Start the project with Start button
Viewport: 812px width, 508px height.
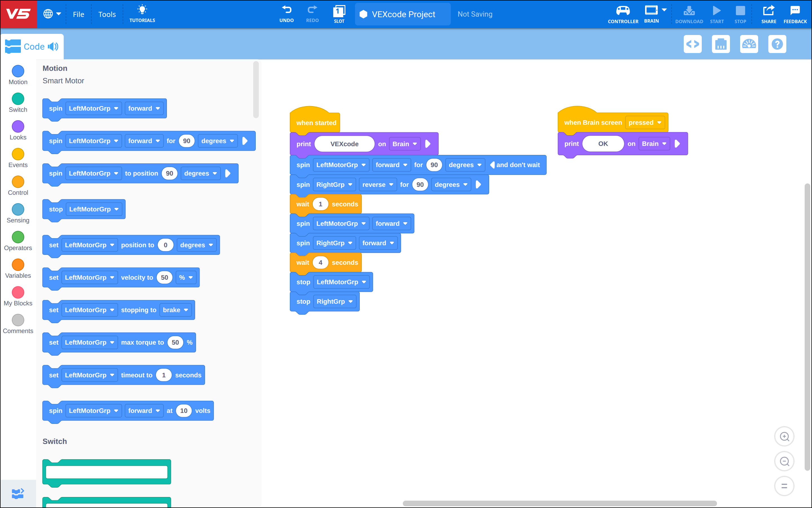pos(717,14)
